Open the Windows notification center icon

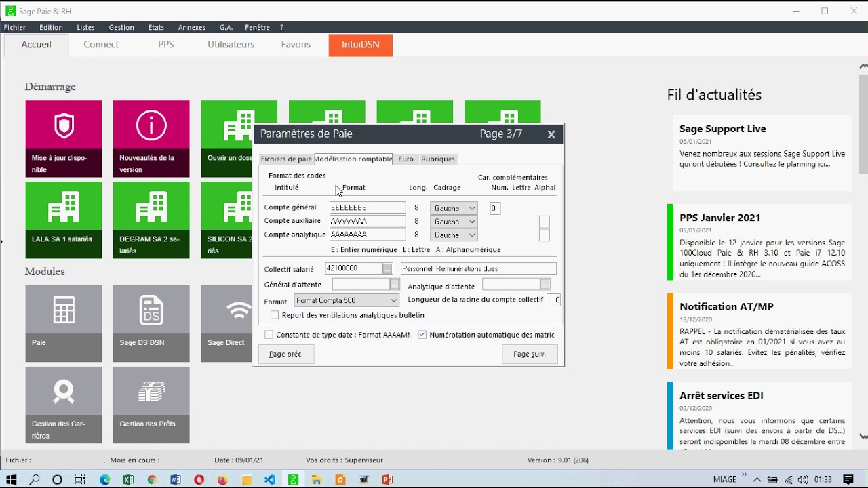pyautogui.click(x=848, y=479)
